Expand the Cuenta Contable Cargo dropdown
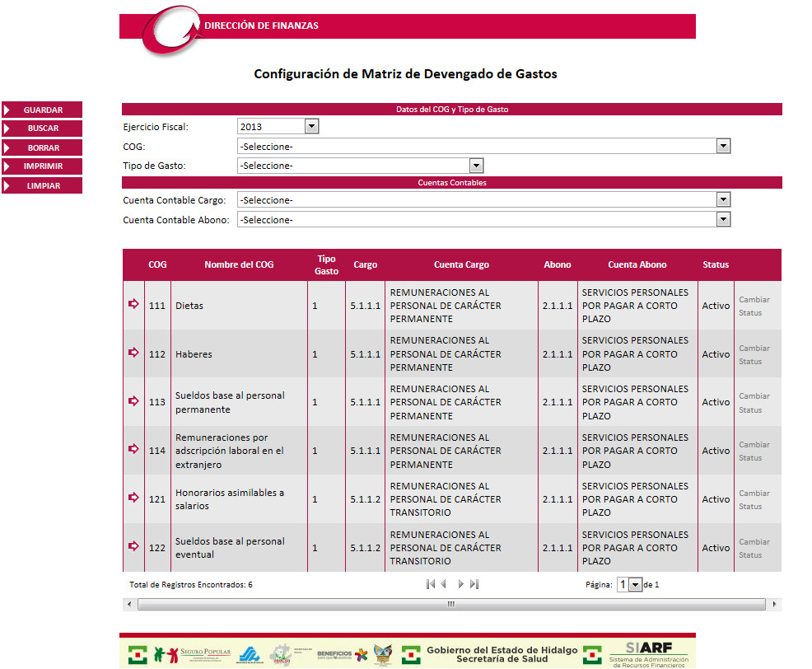This screenshot has height=669, width=812. [723, 200]
